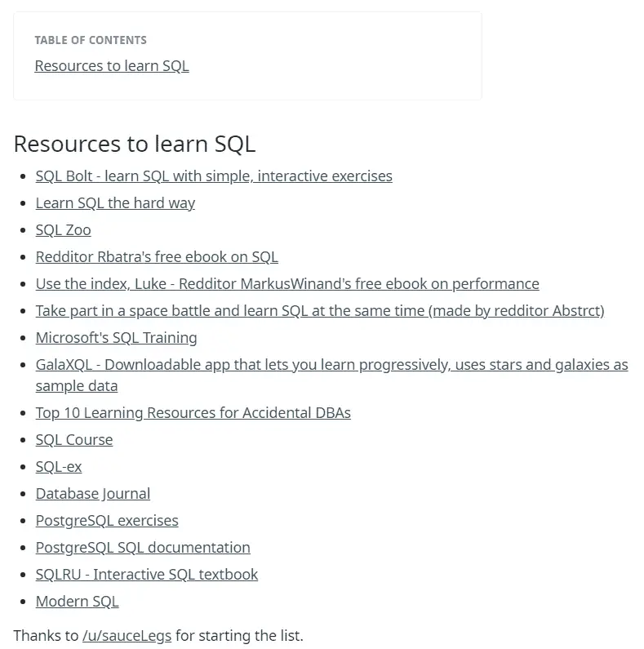Screen dimensions: 644x649
Task: Open Redditor Rbatra's free ebook on SQL
Action: 157,256
